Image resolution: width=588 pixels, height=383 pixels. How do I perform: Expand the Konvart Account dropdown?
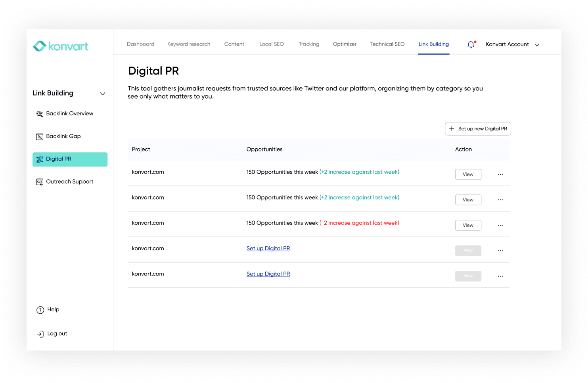coord(537,45)
